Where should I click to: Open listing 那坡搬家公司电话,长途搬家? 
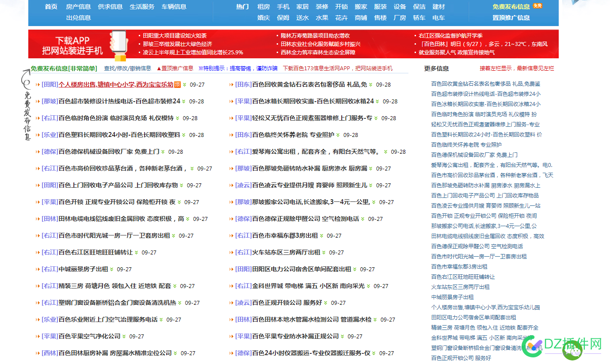[311, 202]
